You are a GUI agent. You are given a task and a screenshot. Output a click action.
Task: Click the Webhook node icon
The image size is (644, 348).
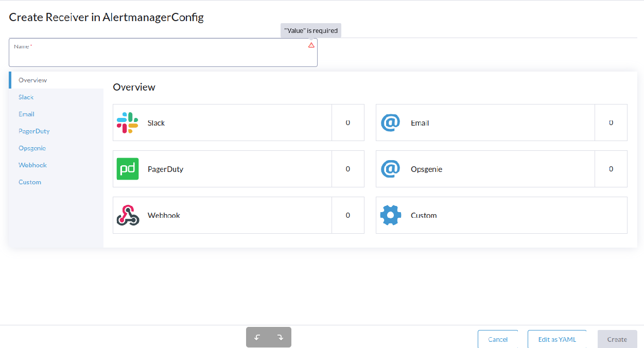(127, 215)
